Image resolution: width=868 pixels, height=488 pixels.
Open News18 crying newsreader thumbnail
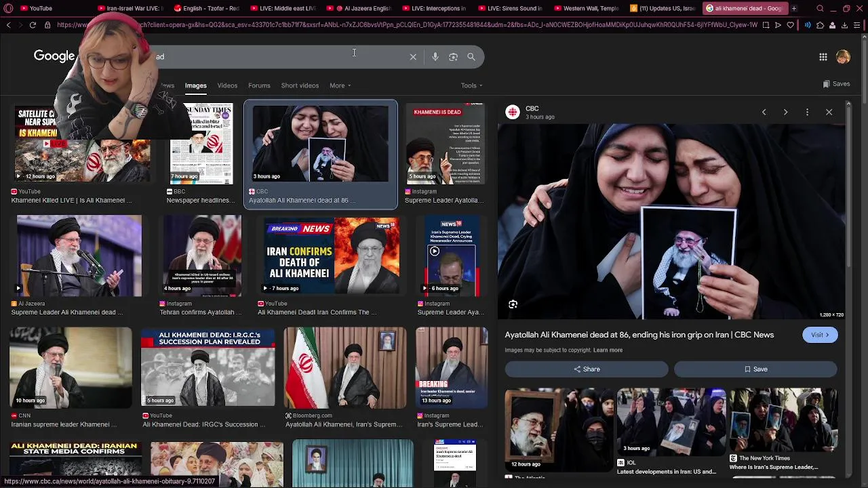pyautogui.click(x=451, y=256)
